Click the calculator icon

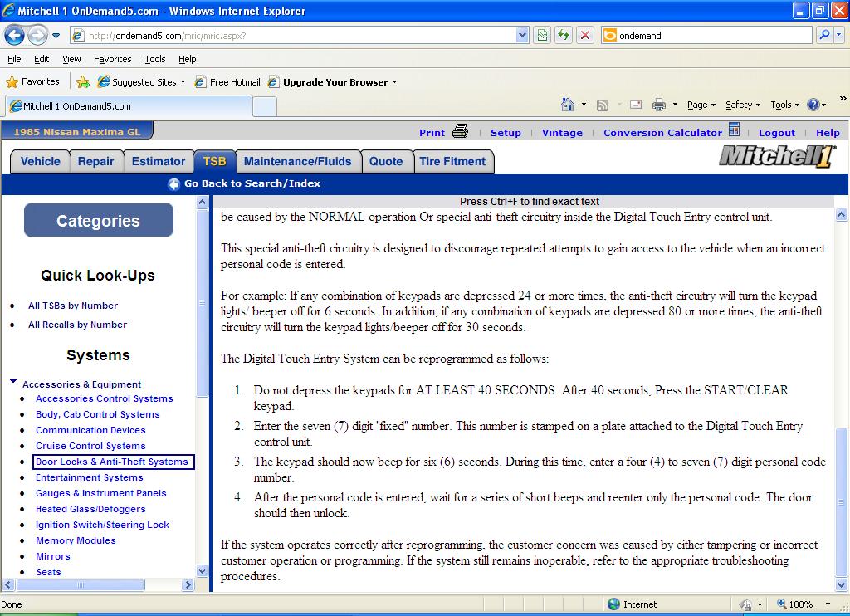click(x=734, y=130)
